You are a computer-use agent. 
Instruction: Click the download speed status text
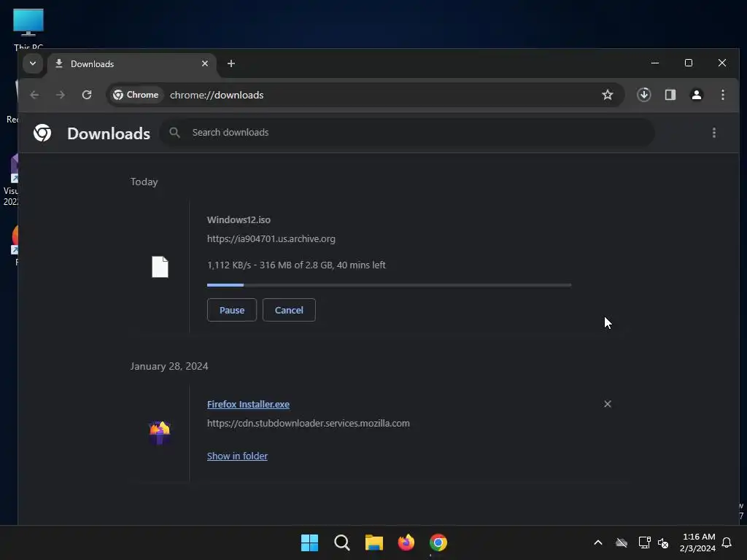296,265
